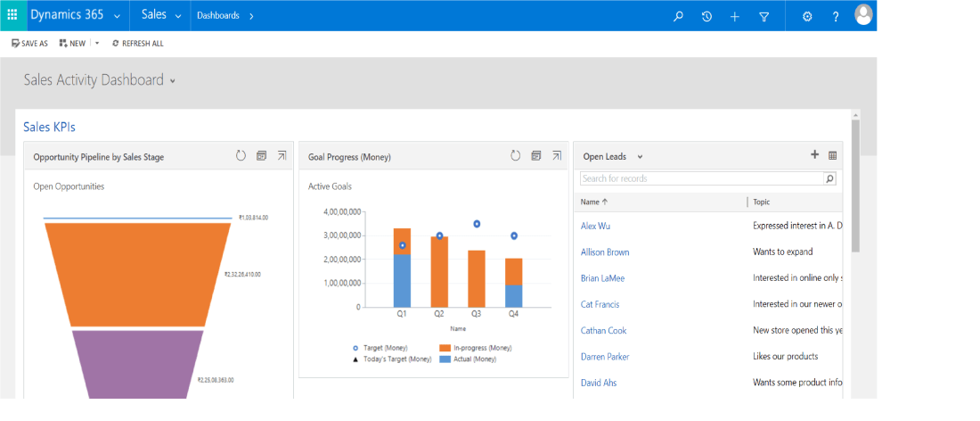
Task: Expand the Dynamics 365 app dropdown
Action: pyautogui.click(x=117, y=16)
